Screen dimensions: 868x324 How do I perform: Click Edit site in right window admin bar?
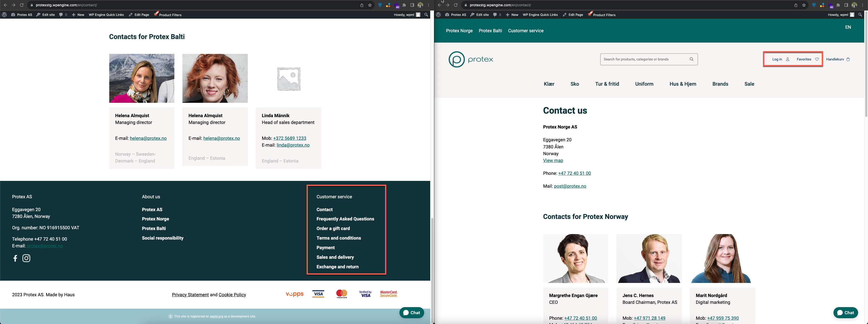[479, 15]
